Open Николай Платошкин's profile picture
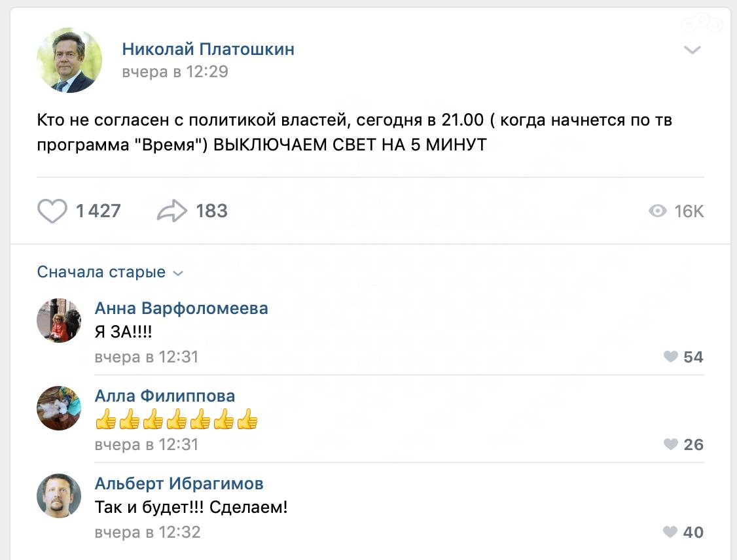 69,60
